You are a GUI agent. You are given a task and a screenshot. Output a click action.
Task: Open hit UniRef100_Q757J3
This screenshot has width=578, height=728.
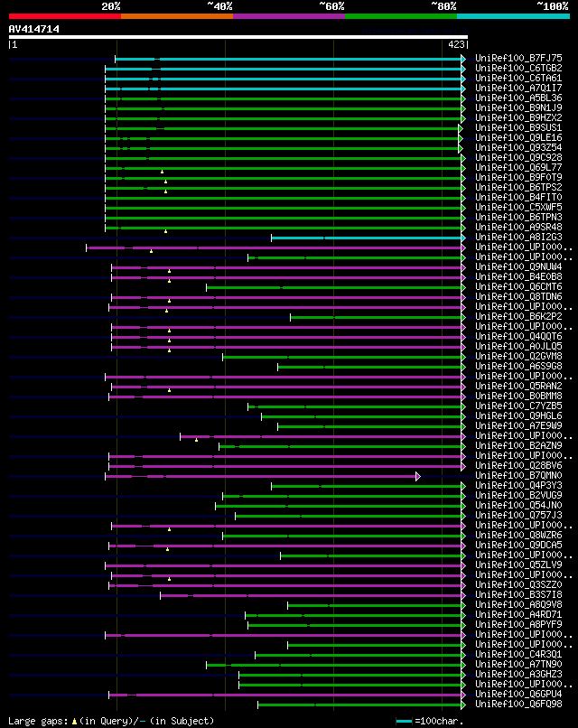tap(518, 516)
